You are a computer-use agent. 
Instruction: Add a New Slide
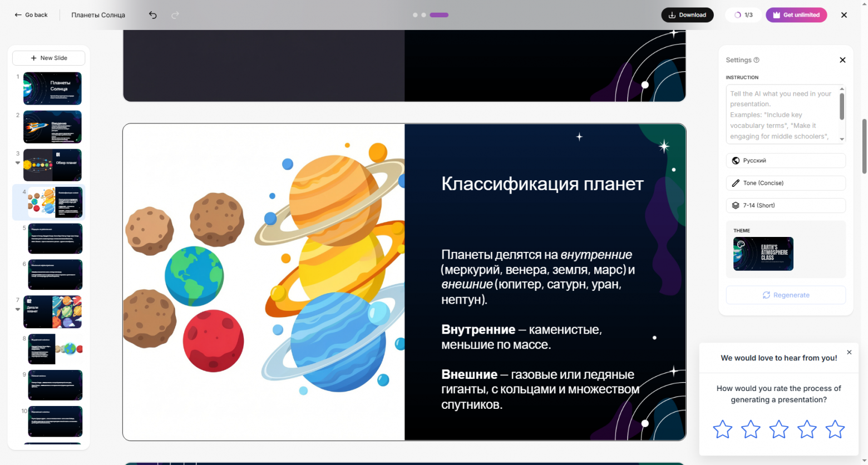pyautogui.click(x=48, y=58)
